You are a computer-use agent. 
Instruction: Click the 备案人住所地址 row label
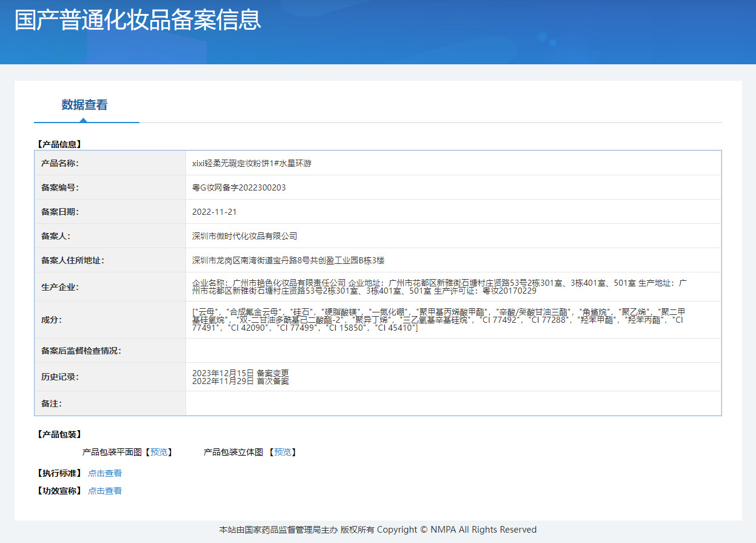[73, 260]
